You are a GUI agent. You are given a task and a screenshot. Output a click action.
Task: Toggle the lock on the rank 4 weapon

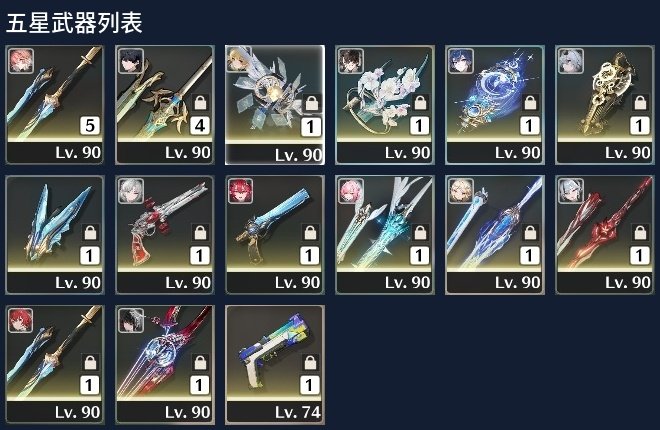tap(200, 102)
